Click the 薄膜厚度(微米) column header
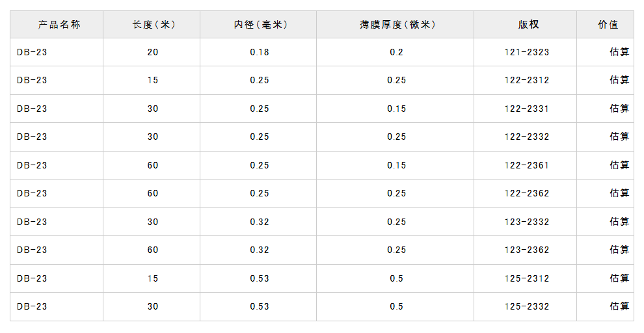The height and width of the screenshot is (333, 644). point(397,25)
